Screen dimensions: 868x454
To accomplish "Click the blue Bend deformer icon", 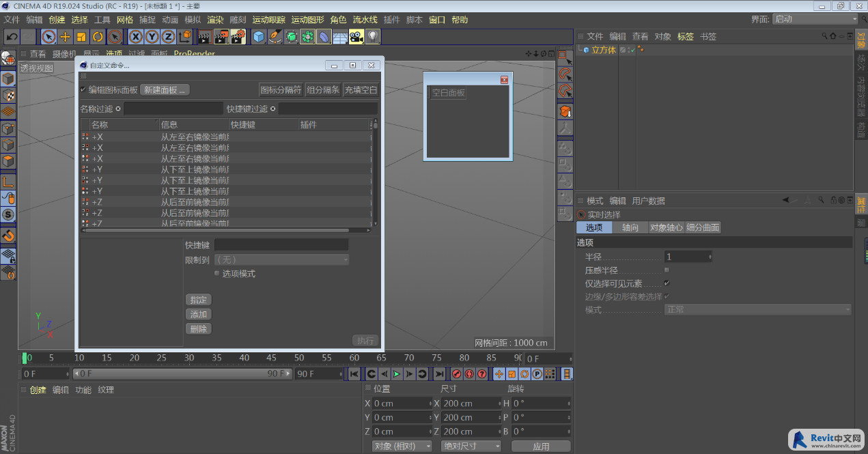I will (x=324, y=36).
